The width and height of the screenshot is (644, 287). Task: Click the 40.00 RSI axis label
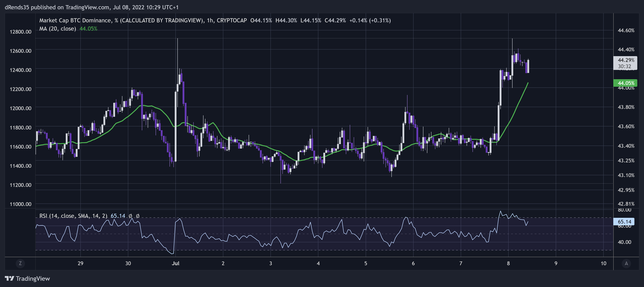[x=624, y=242]
